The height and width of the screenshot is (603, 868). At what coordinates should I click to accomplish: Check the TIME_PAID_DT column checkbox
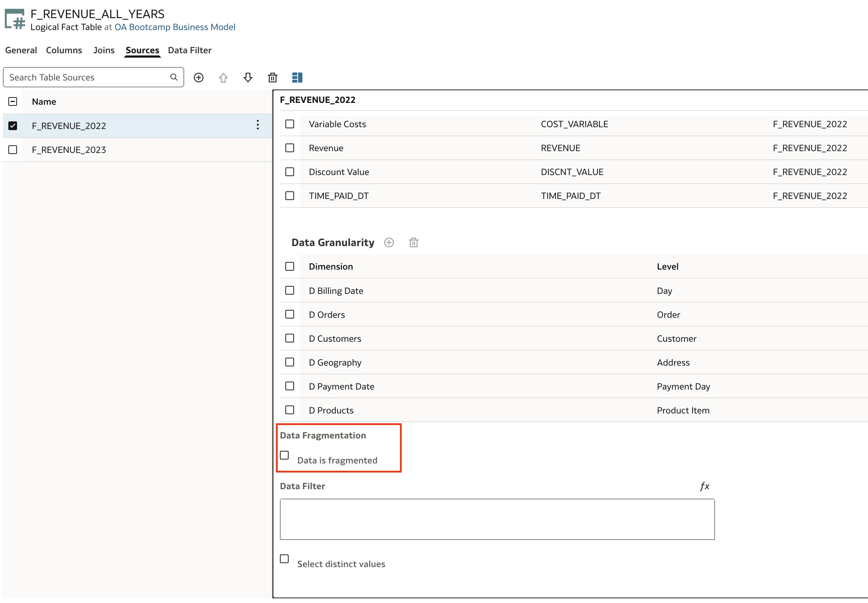290,196
